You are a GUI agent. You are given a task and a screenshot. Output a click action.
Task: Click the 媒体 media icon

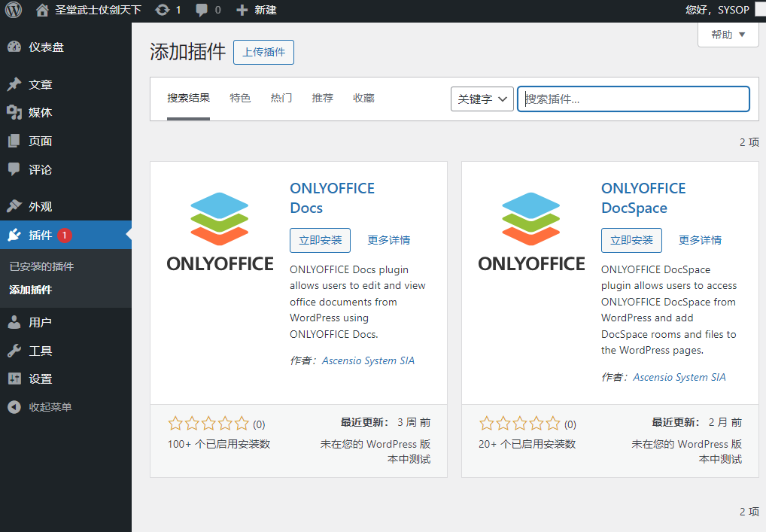[14, 112]
